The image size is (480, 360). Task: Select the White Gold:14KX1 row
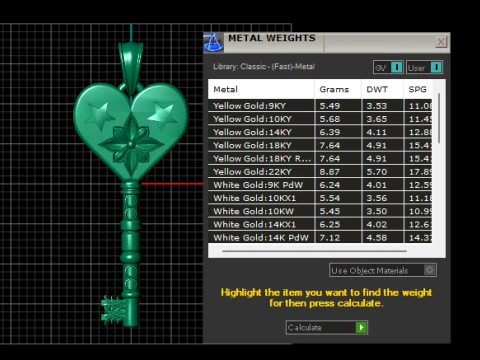[320, 224]
